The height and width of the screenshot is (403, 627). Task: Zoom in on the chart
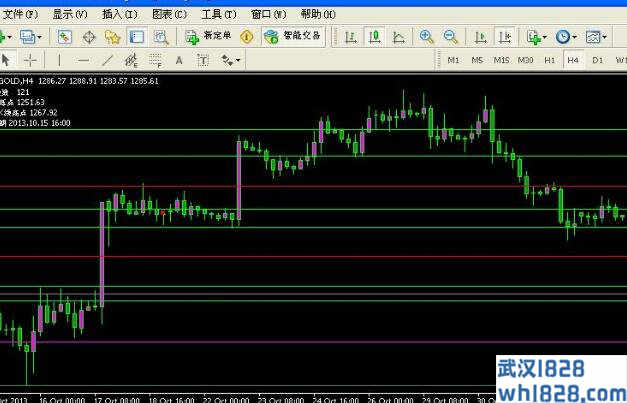[427, 37]
